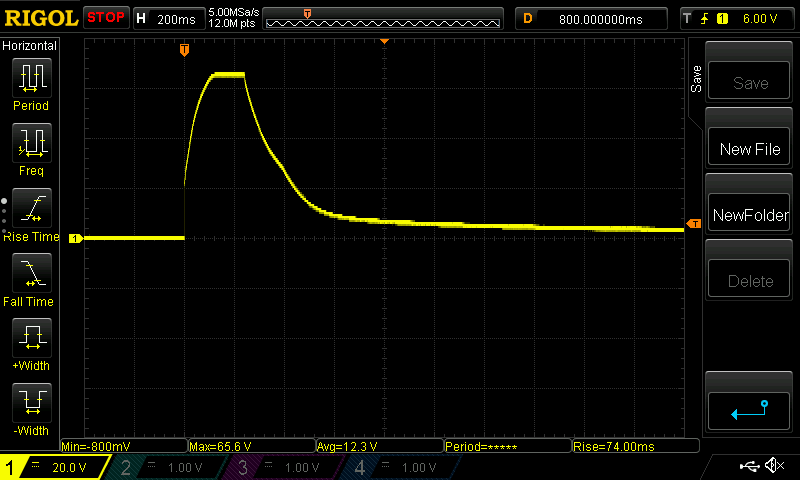The width and height of the screenshot is (800, 480).
Task: Select the Period measurement icon
Action: [x=31, y=78]
